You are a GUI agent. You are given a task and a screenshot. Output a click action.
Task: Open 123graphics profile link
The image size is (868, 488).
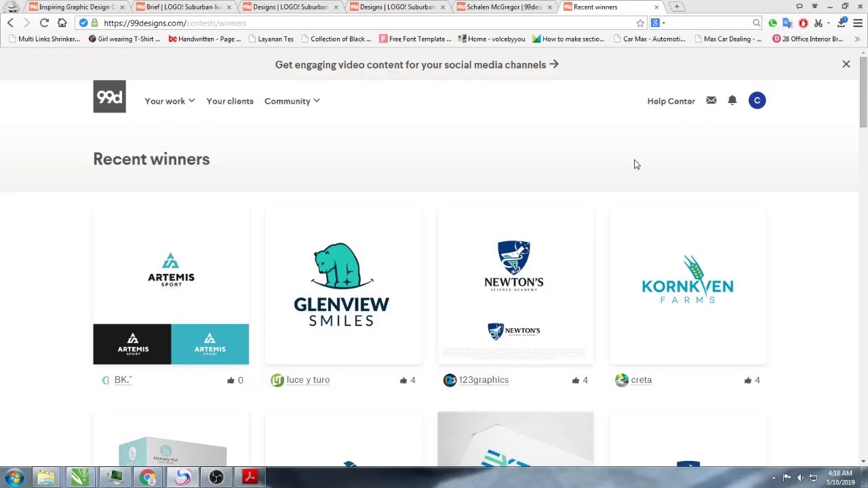[484, 380]
